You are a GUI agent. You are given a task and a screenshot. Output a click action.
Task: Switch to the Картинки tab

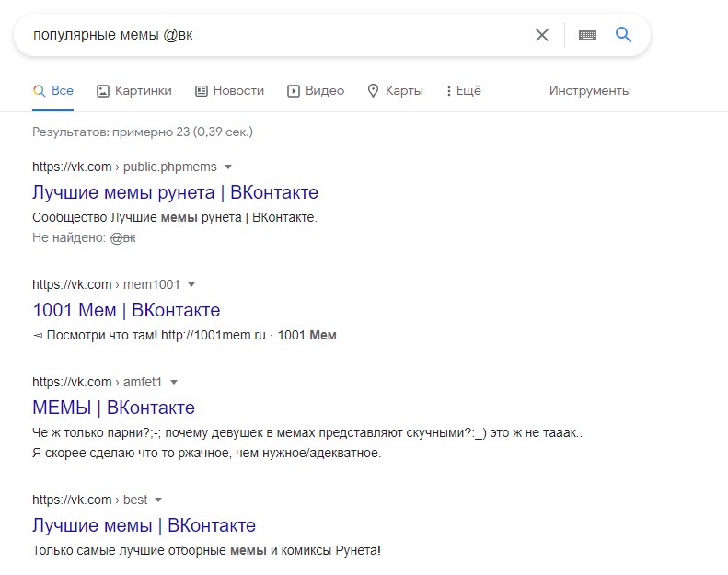point(134,90)
